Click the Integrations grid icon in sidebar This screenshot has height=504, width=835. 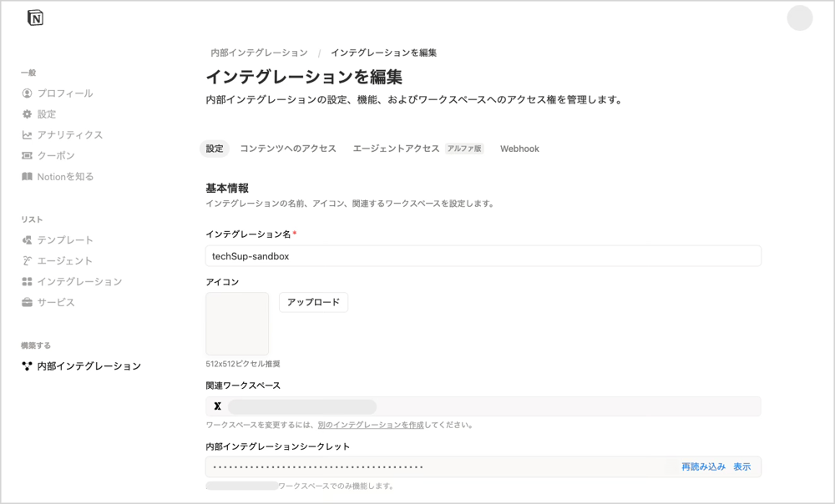coord(26,281)
